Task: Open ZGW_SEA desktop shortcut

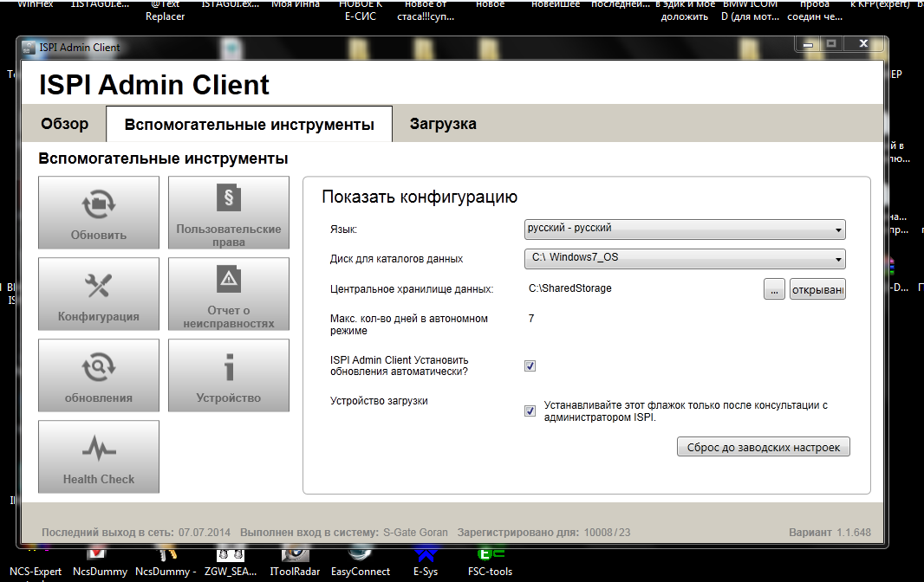Action: [x=231, y=563]
